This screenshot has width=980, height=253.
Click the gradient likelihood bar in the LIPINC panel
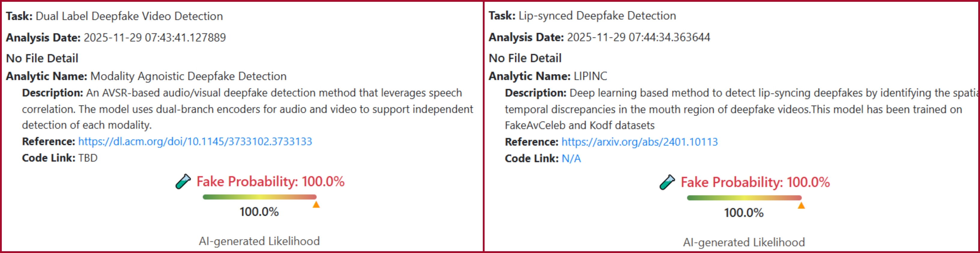pos(744,198)
